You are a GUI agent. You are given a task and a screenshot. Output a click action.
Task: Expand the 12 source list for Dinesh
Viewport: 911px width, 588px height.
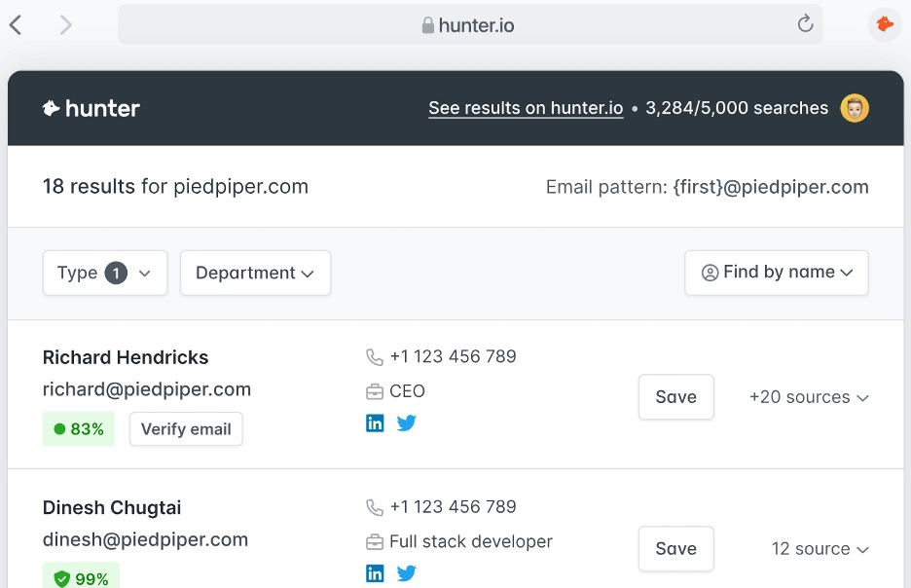[x=820, y=548]
